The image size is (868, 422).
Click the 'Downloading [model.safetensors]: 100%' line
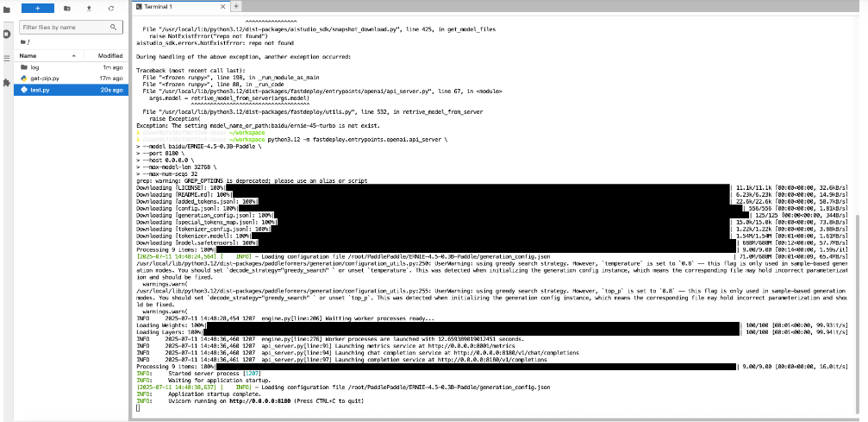[491, 242]
